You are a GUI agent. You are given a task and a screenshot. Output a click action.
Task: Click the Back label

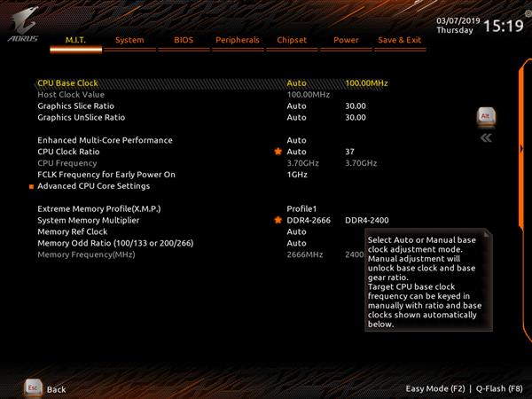(56, 389)
